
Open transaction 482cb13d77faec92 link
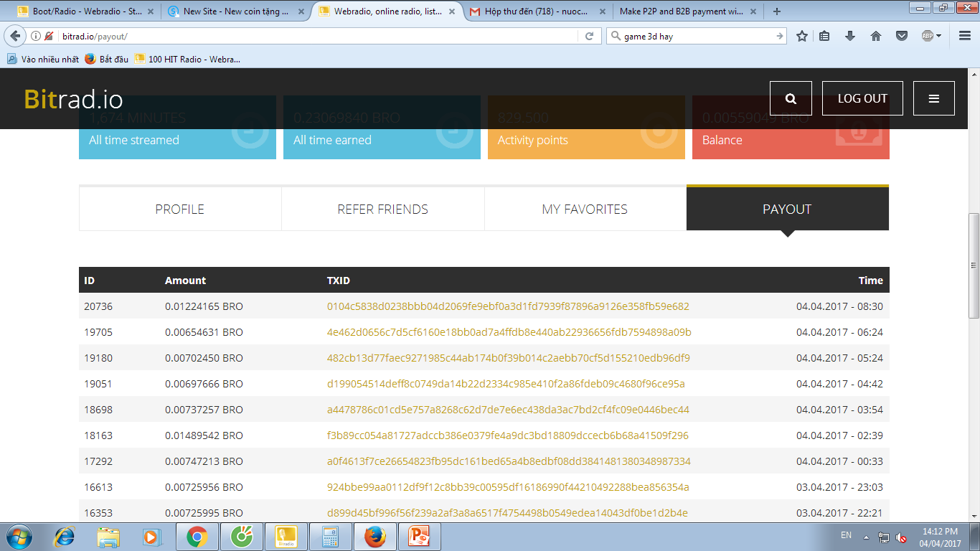[509, 358]
